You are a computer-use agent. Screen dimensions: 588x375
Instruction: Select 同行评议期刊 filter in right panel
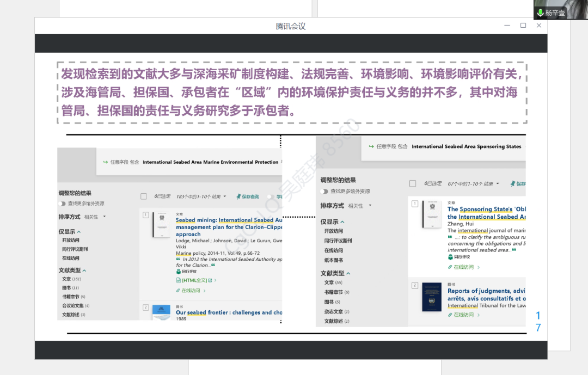(x=338, y=241)
